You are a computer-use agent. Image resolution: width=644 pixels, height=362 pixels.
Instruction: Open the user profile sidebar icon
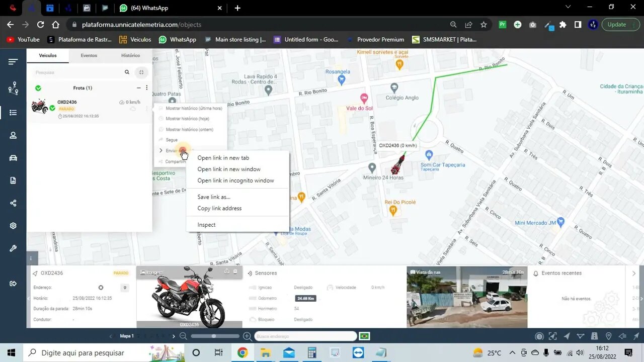(13, 135)
